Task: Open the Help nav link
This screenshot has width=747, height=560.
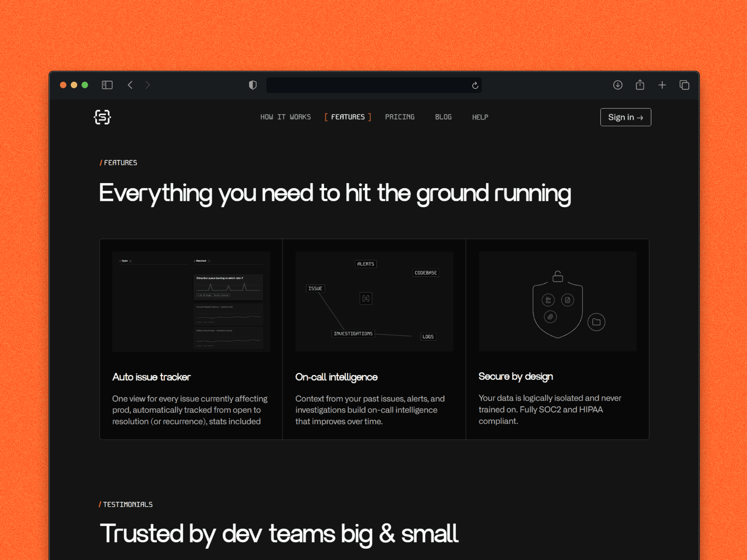Action: tap(480, 117)
